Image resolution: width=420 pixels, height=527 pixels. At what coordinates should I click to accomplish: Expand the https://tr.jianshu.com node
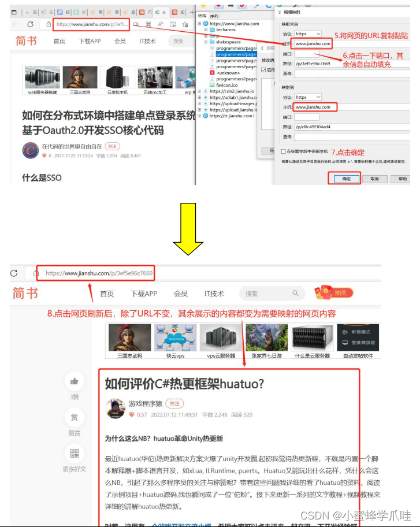click(x=199, y=116)
